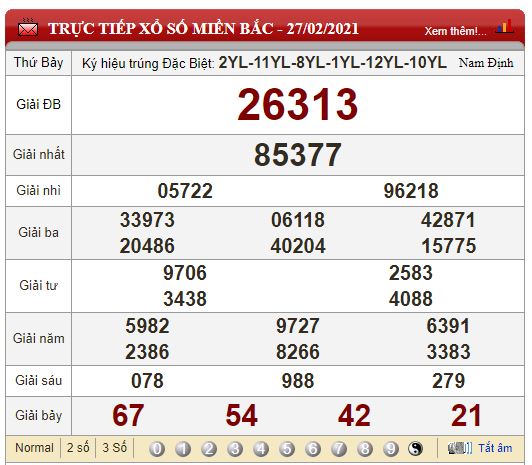The image size is (532, 465).
Task: Open the Xem thêm link
Action: (x=455, y=31)
